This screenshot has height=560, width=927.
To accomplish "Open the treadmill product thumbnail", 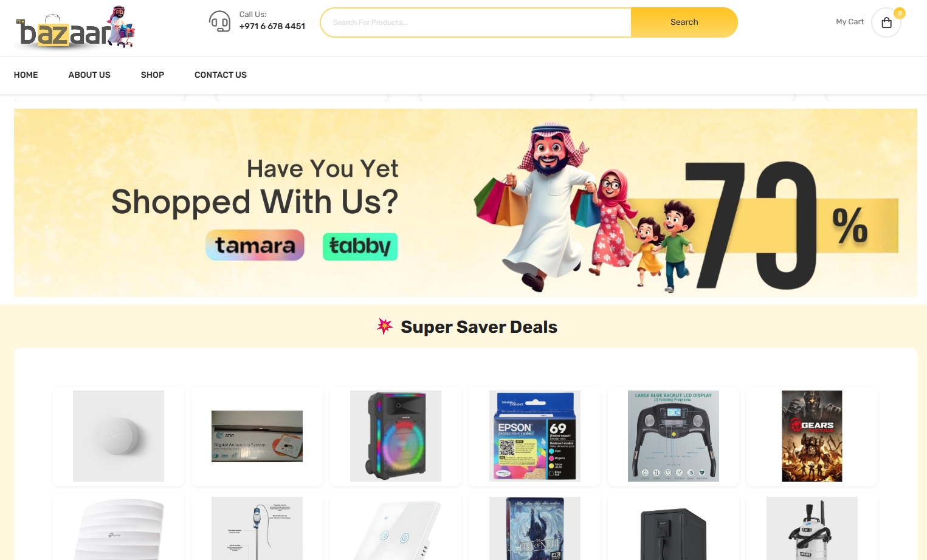I will click(674, 436).
